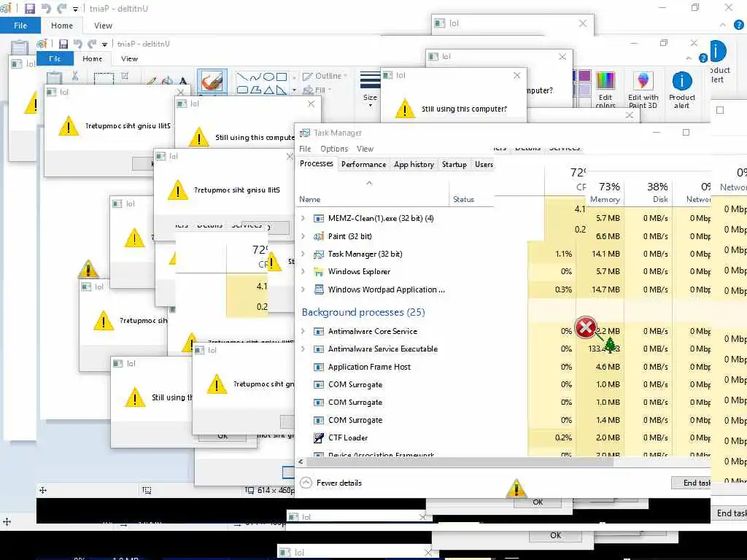Expand the Paint (32 bit) process row
Image resolution: width=747 pixels, height=560 pixels.
(303, 236)
